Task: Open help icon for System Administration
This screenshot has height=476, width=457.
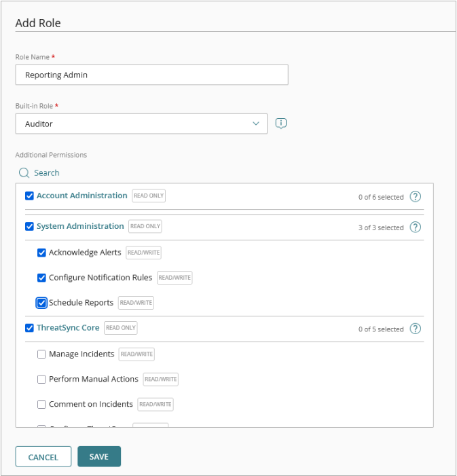Action: 416,227
